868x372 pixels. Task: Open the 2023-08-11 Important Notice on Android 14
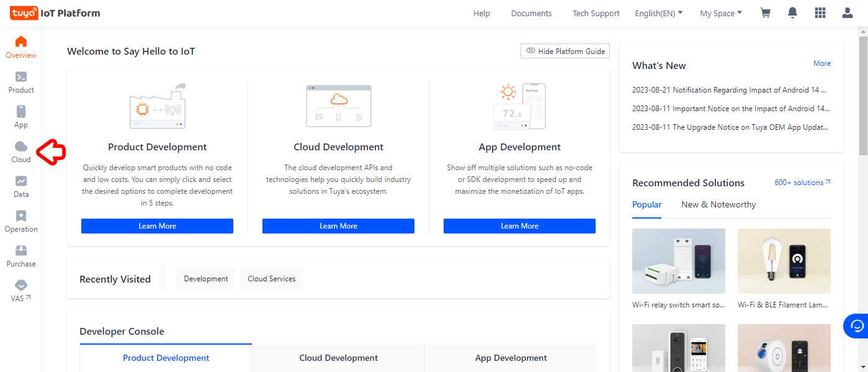coord(731,109)
